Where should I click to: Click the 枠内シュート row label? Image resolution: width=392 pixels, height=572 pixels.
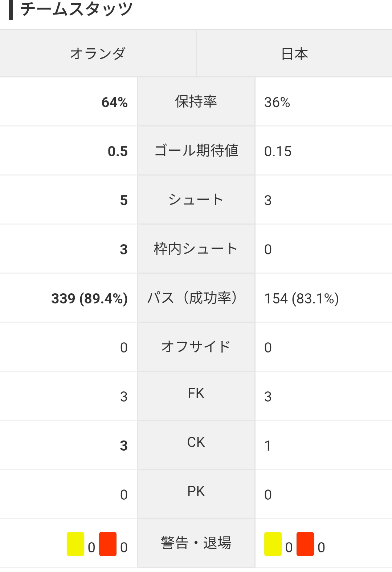(196, 249)
